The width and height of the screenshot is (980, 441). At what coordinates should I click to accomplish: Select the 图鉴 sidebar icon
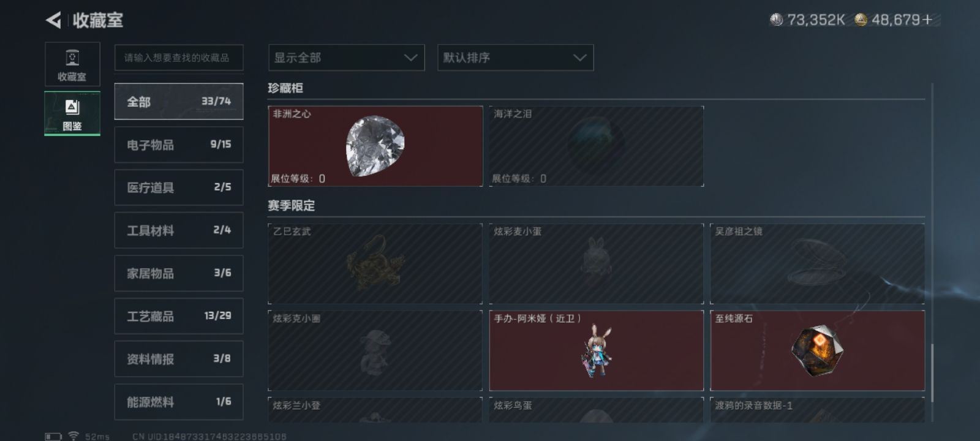[x=72, y=113]
